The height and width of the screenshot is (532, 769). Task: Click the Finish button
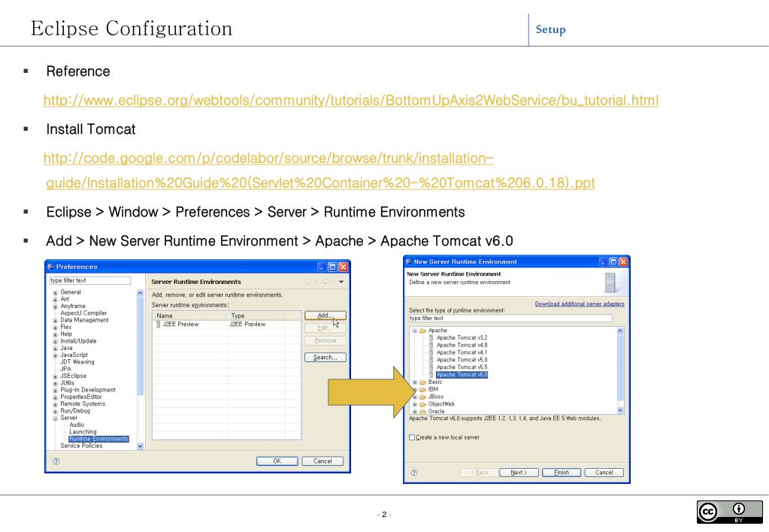point(562,473)
